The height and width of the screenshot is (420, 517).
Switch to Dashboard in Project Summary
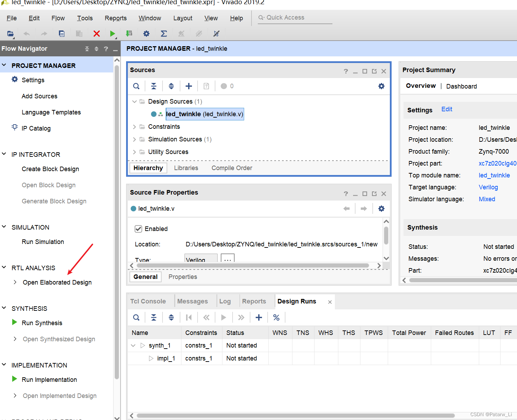point(461,86)
